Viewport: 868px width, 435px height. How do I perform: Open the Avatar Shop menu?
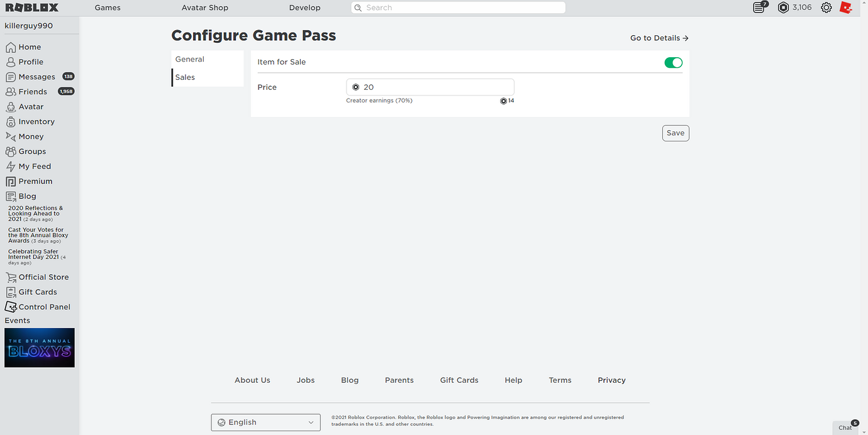[205, 8]
